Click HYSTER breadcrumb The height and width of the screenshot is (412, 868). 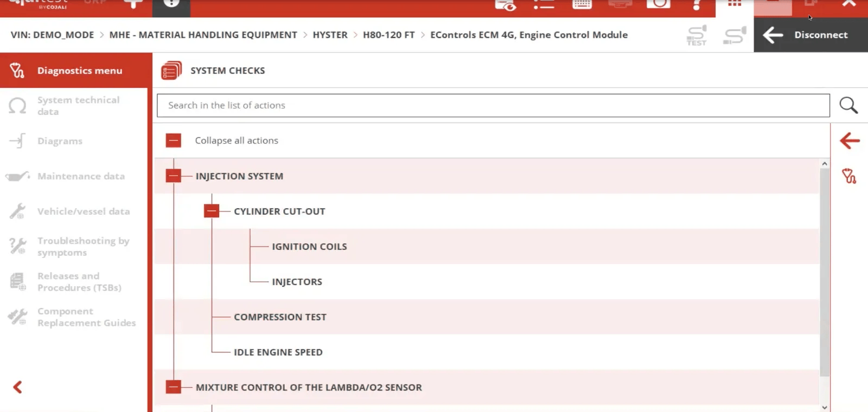point(330,35)
